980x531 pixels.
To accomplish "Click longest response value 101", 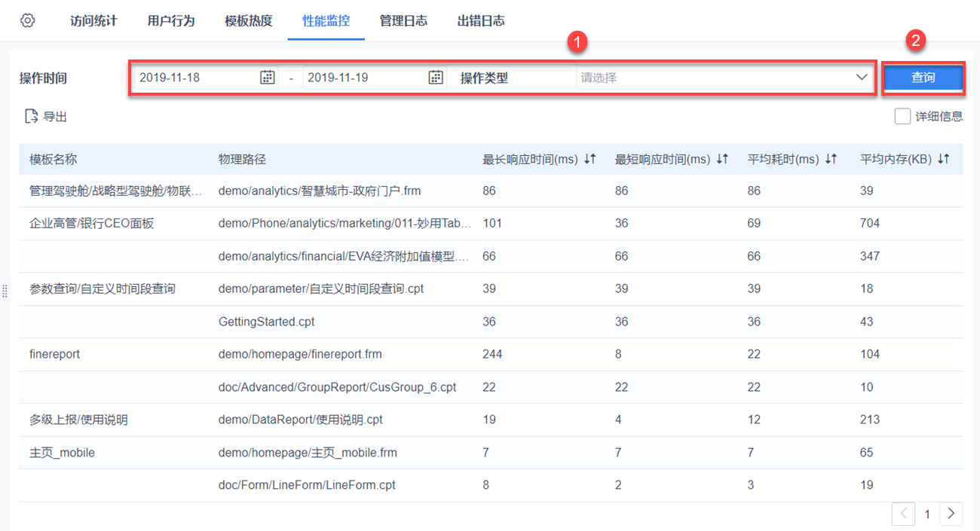I will point(492,223).
